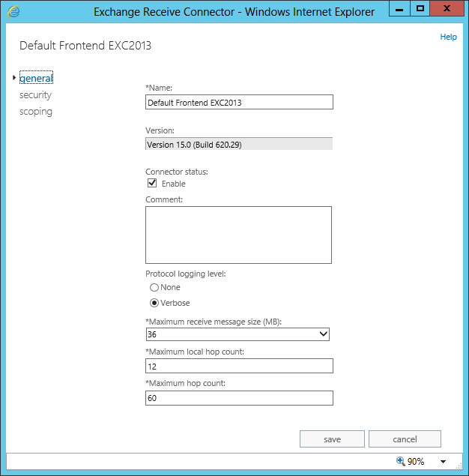Image resolution: width=469 pixels, height=476 pixels.
Task: Click the save button
Action: (332, 439)
